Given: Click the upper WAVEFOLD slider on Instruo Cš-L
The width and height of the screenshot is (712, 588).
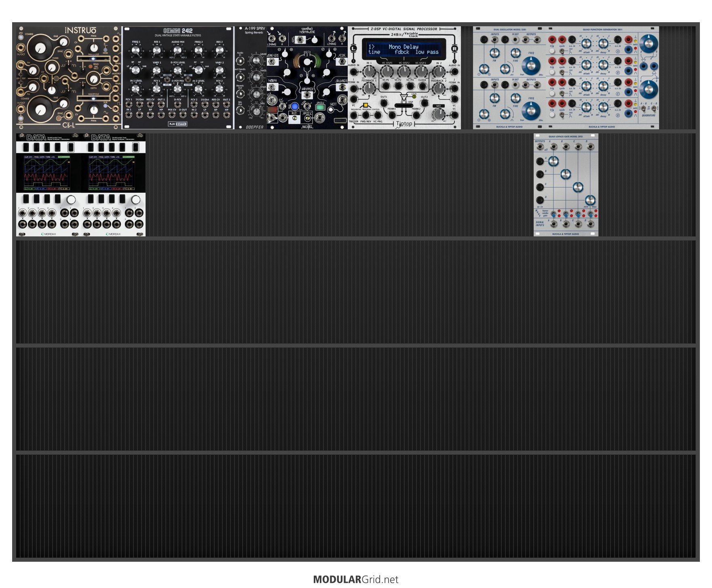Looking at the screenshot, I should pos(93,59).
